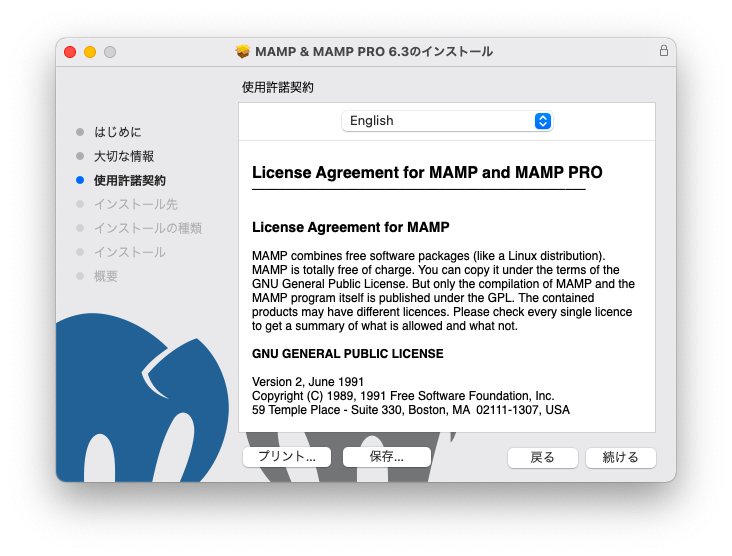Select the インストール先 step in sidebar
This screenshot has width=732, height=556.
pos(136,204)
